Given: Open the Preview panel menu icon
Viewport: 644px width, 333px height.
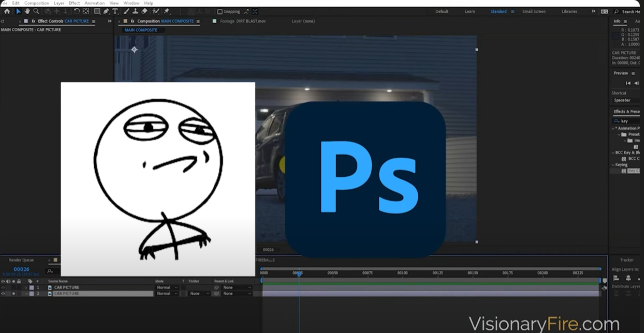Looking at the screenshot, I should pyautogui.click(x=633, y=73).
